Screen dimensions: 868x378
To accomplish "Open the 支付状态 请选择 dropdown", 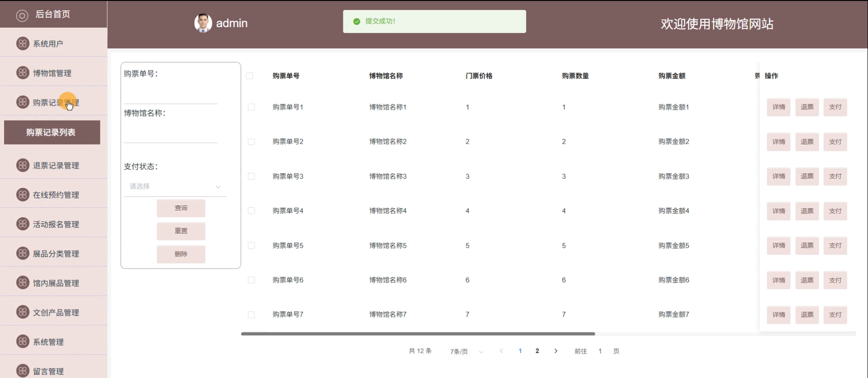I will point(175,187).
